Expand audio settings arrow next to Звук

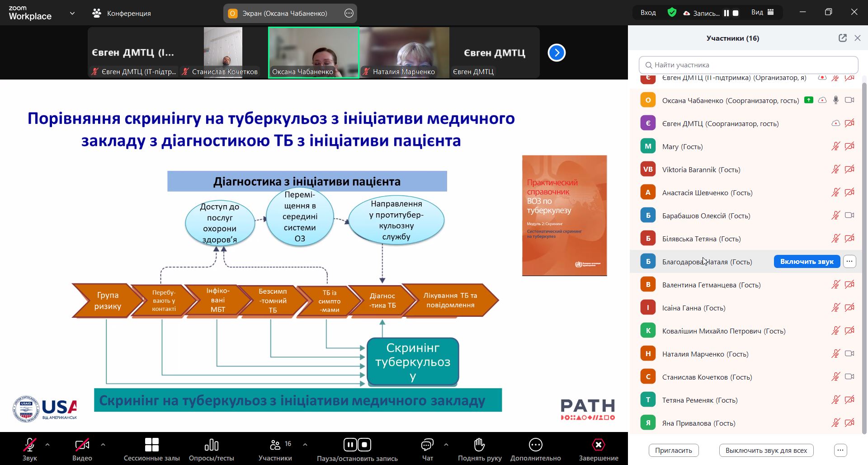[x=47, y=445]
